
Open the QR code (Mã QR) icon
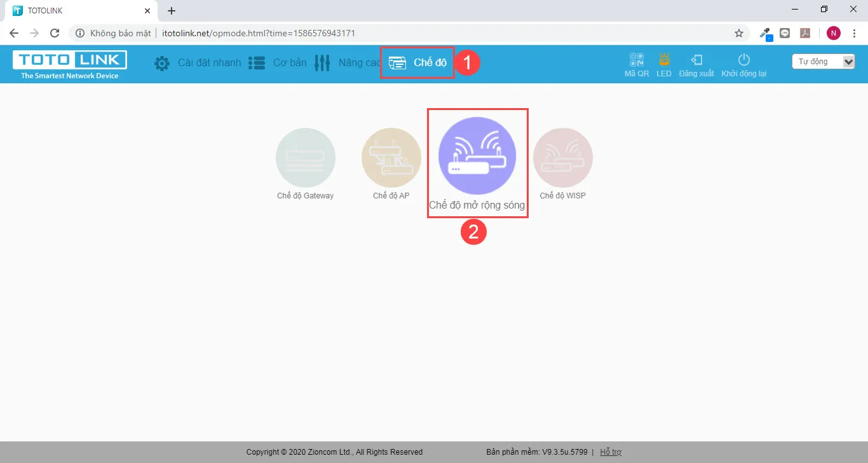click(636, 60)
